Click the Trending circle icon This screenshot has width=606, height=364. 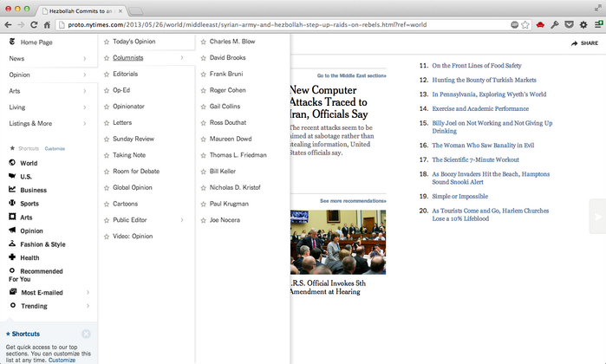[13, 305]
